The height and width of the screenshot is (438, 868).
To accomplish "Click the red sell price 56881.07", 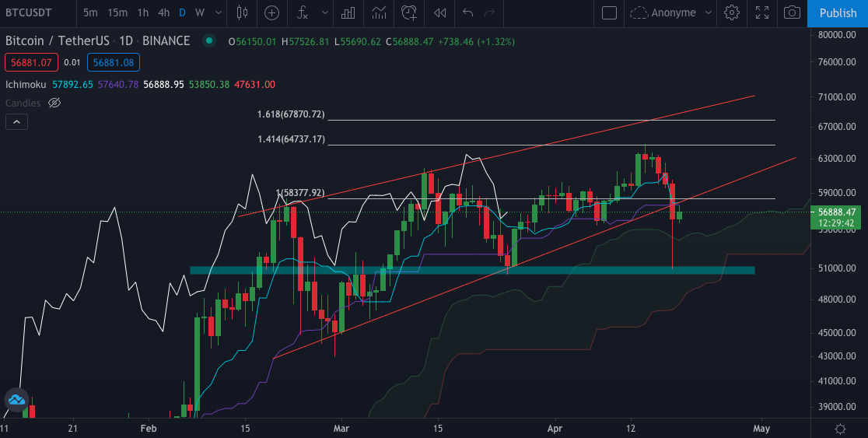I will (x=31, y=62).
